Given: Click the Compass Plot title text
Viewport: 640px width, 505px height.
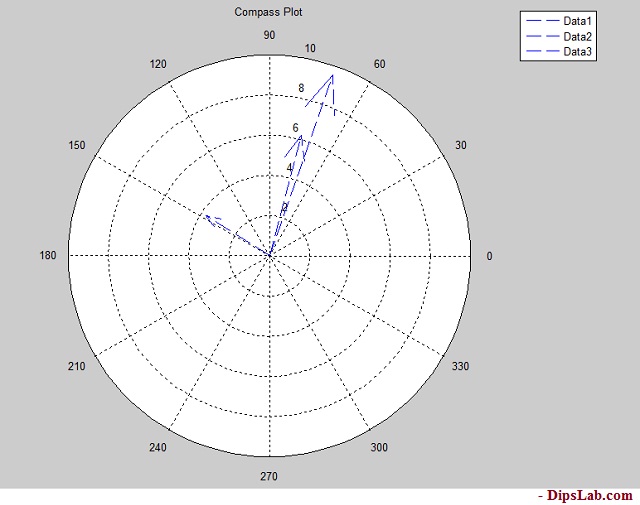Looking at the screenshot, I should coord(268,12).
